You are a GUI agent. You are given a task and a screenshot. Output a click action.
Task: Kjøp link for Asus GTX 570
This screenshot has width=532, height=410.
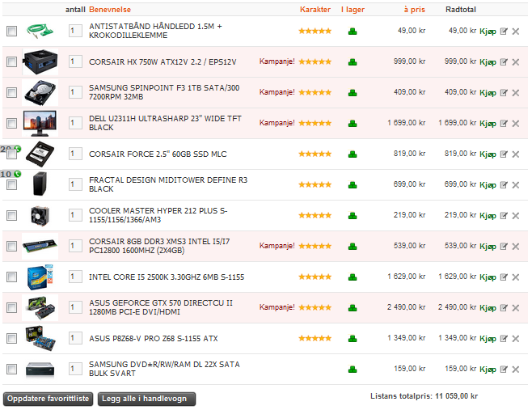point(488,308)
